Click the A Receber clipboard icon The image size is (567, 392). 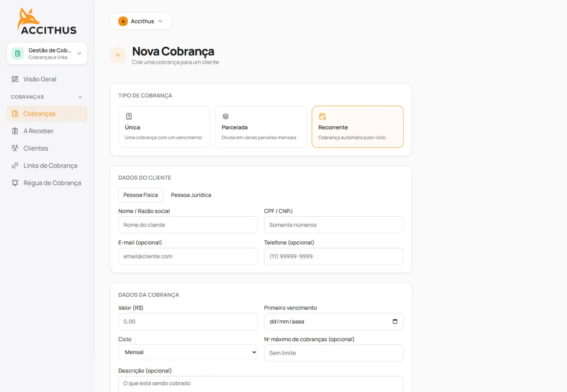coord(15,131)
